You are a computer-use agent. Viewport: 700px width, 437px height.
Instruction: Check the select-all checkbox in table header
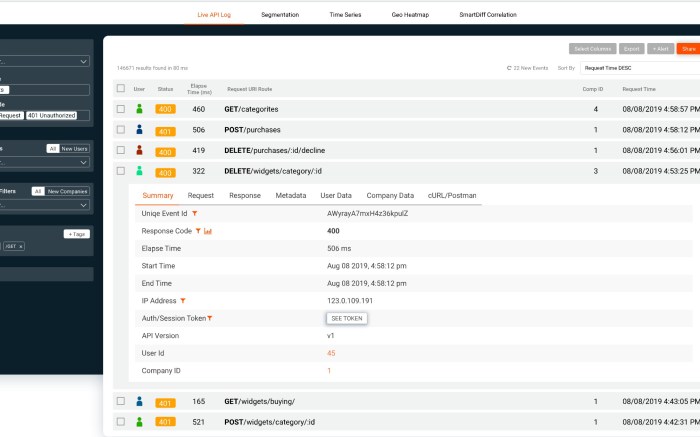(x=120, y=89)
